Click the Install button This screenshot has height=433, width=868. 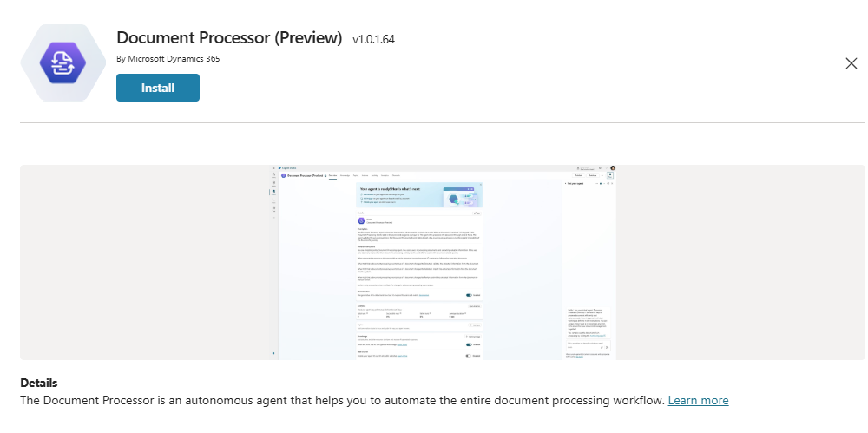[x=158, y=88]
